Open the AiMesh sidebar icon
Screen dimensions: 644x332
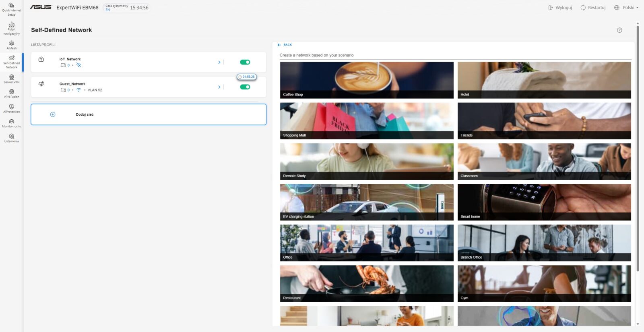11,45
